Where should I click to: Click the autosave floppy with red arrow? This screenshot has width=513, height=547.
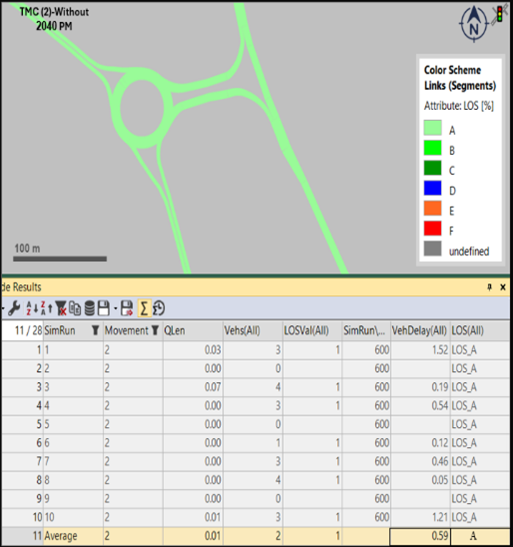127,309
